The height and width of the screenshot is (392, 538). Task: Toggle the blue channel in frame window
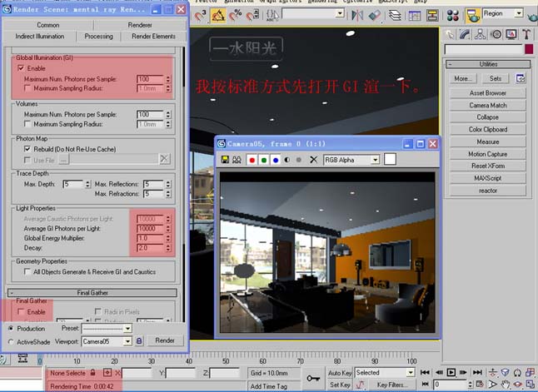click(x=276, y=160)
